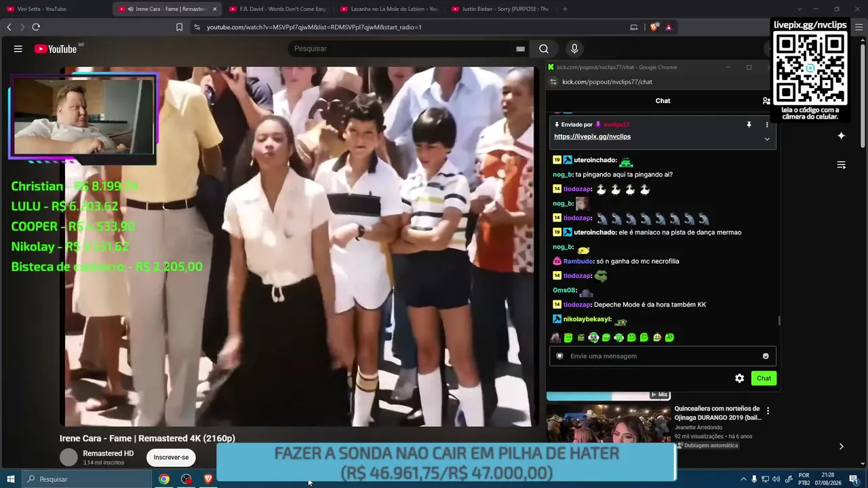Unpin the pinned chat message
The width and height of the screenshot is (868, 488).
point(749,125)
